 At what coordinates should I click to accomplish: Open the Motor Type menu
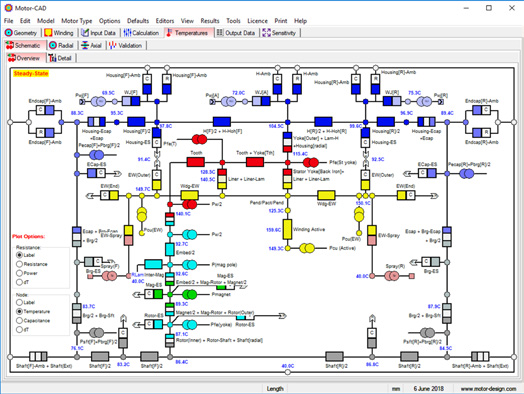77,21
